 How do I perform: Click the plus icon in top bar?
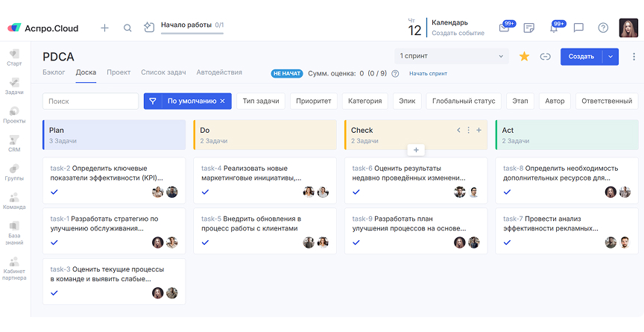pyautogui.click(x=104, y=28)
